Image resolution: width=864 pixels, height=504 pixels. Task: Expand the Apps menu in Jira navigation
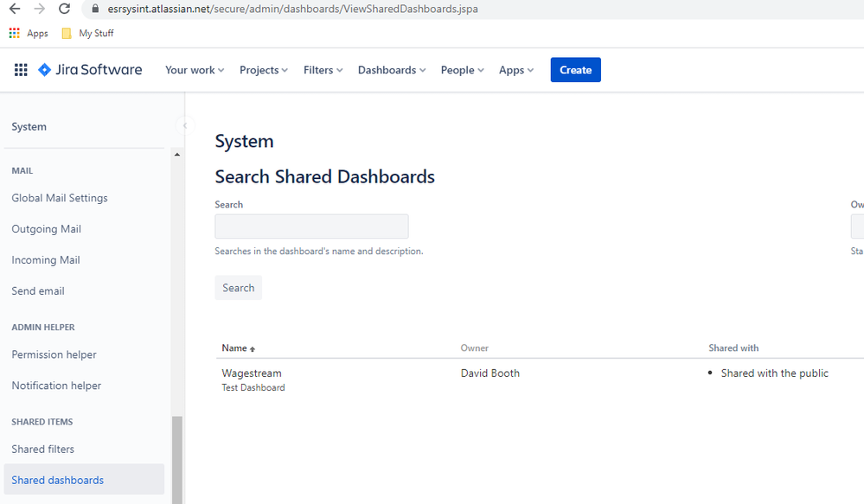click(x=516, y=70)
